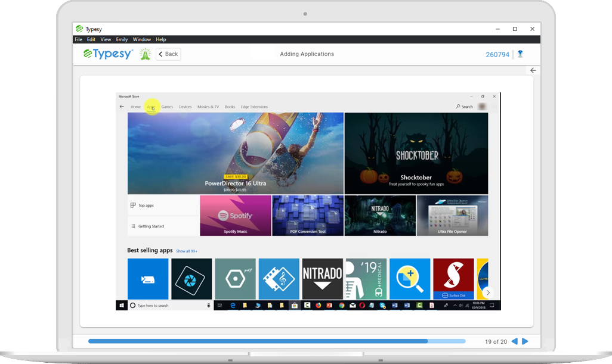This screenshot has height=364, width=612.
Task: Click the Microsoft Store taskbar icon
Action: click(x=294, y=306)
